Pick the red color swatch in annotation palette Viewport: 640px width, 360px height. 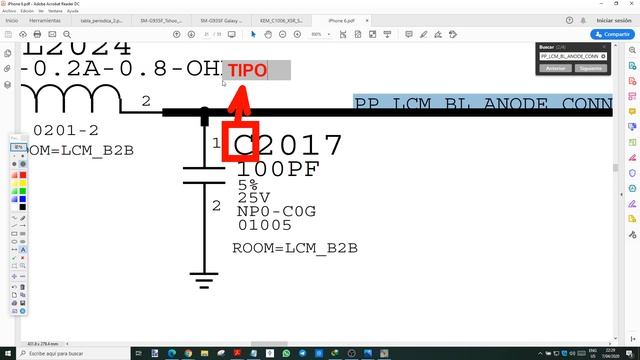click(x=23, y=175)
